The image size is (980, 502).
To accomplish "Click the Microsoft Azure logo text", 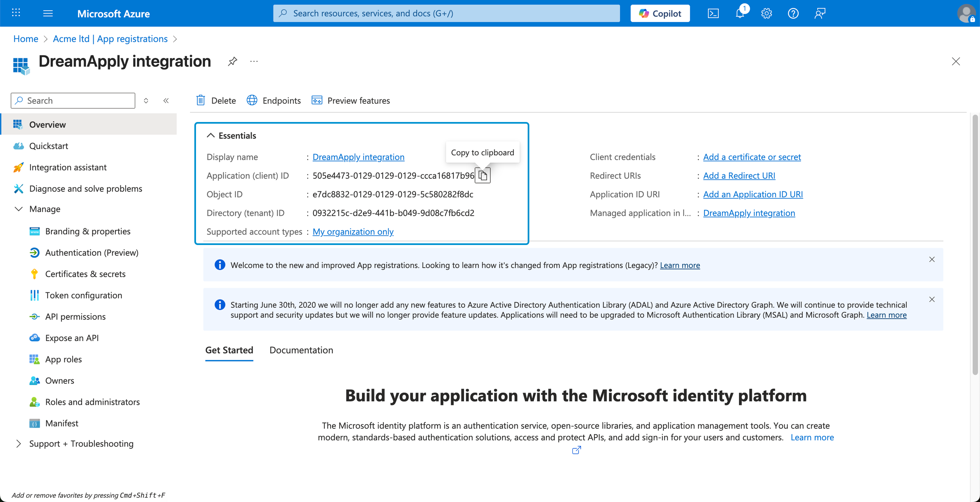I will 113,14.
